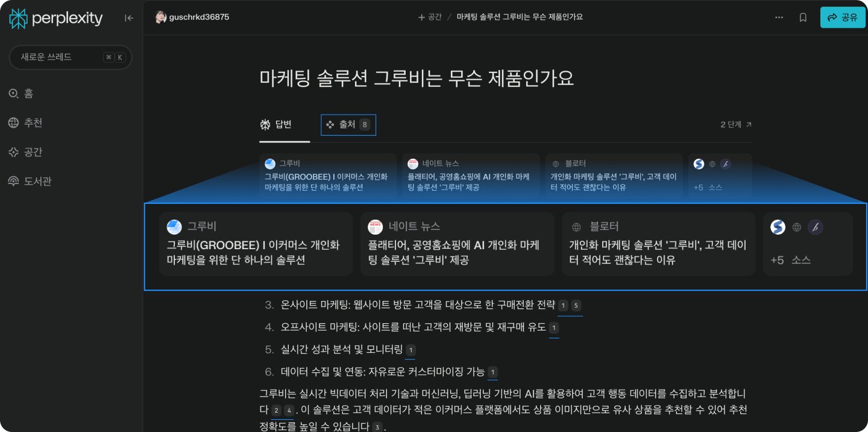Click list item 데이터 수집 및 연동
Screen dimensions: 868x432
pyautogui.click(x=383, y=372)
